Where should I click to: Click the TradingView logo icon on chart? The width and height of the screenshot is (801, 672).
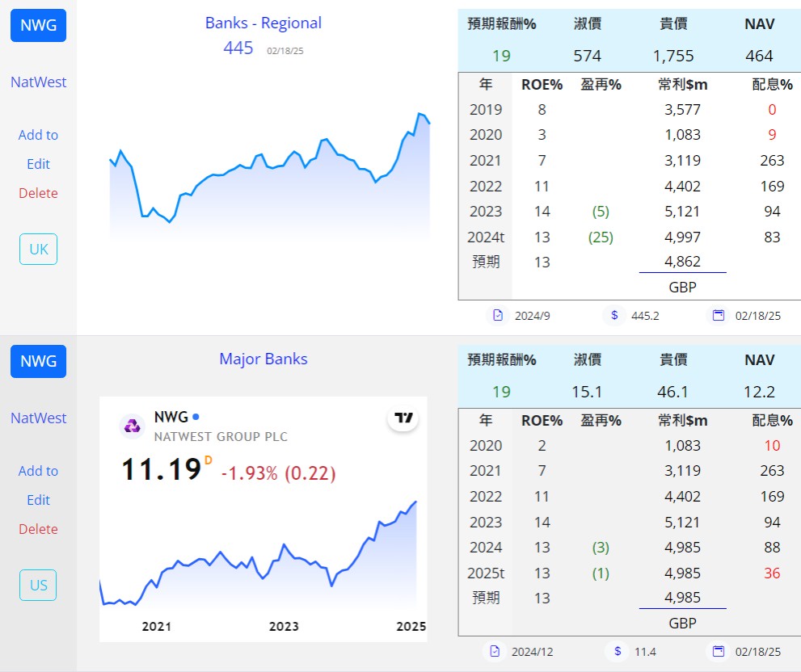(x=403, y=418)
